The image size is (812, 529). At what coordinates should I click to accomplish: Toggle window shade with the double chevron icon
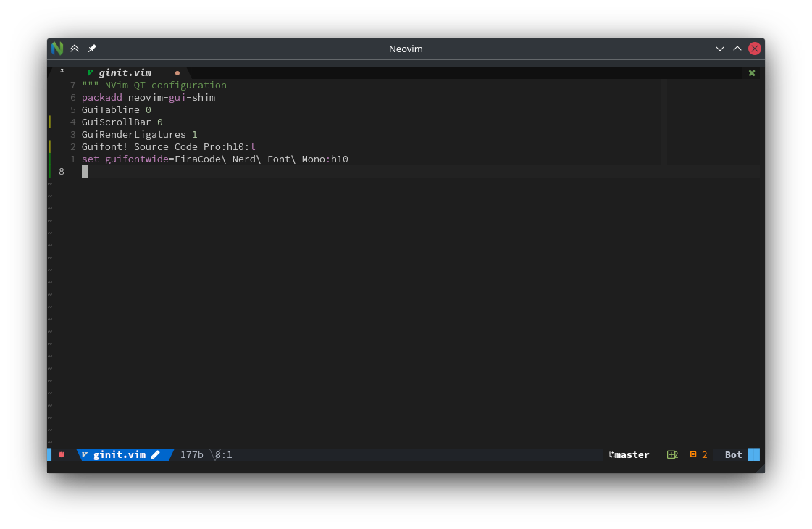pos(75,49)
